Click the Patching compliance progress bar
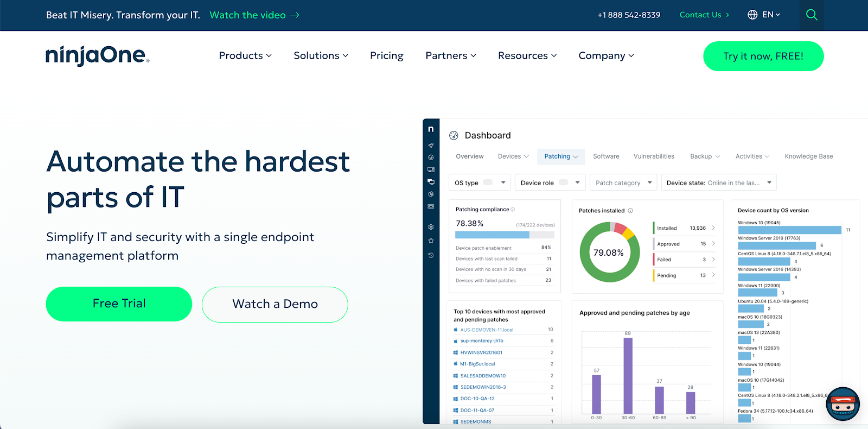868x429 pixels. point(505,235)
